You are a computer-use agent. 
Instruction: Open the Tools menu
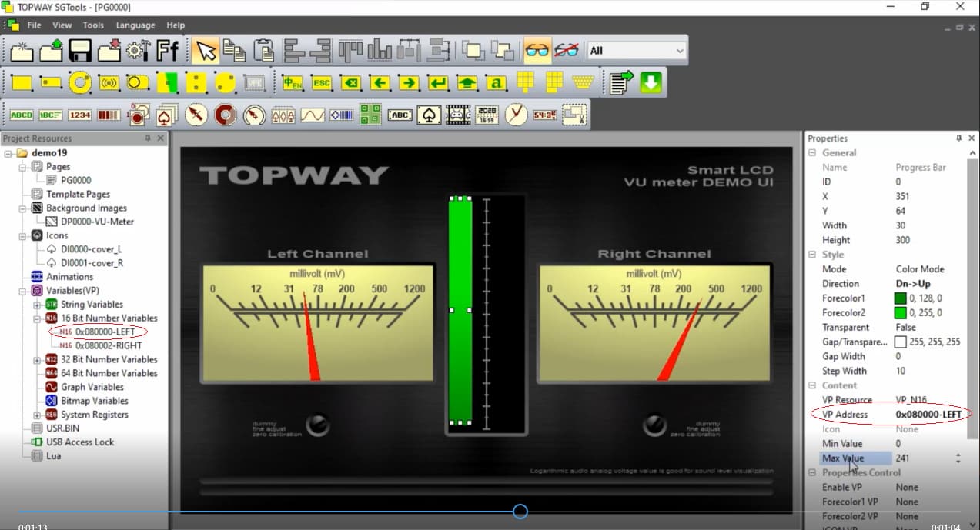click(93, 25)
